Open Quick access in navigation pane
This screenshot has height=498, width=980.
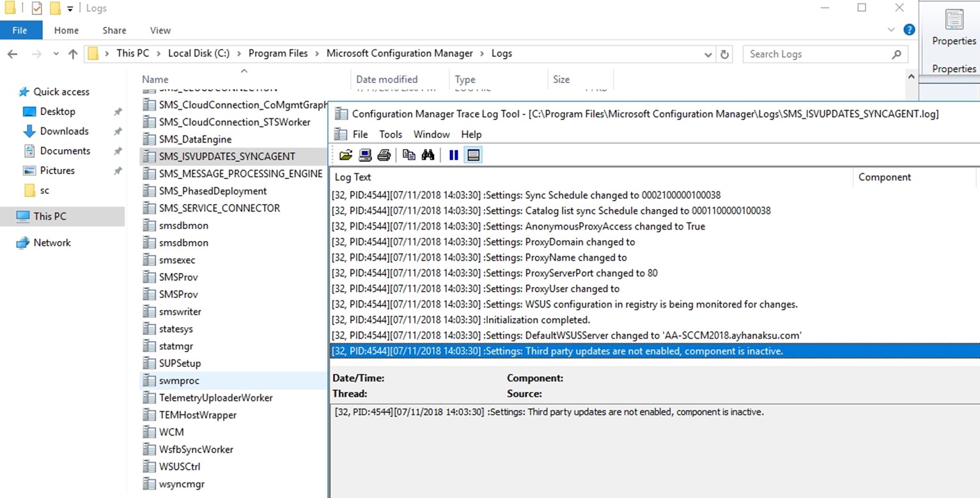coord(61,92)
